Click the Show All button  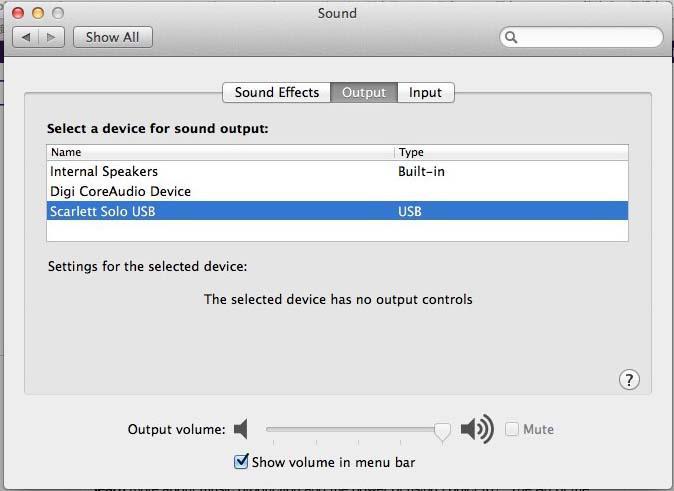[x=112, y=37]
